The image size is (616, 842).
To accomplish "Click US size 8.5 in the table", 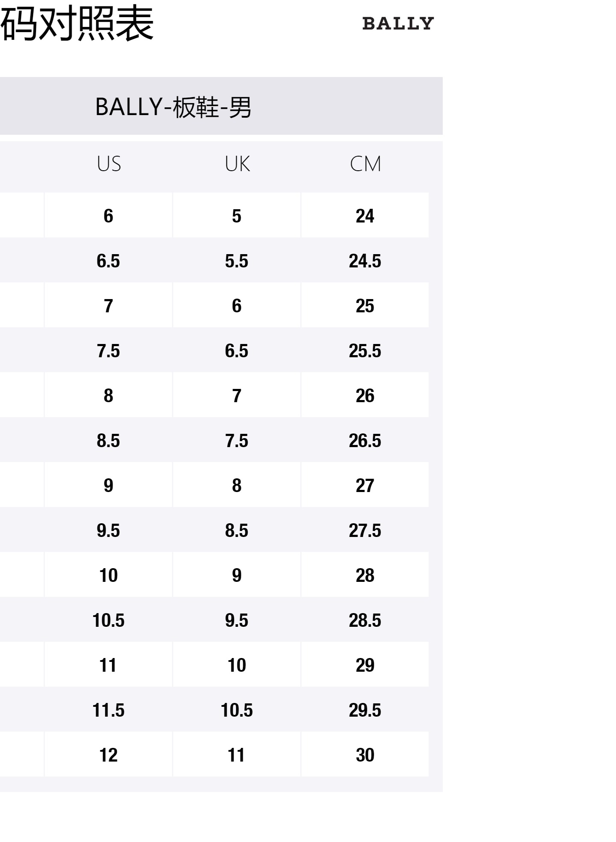I will coord(108,440).
